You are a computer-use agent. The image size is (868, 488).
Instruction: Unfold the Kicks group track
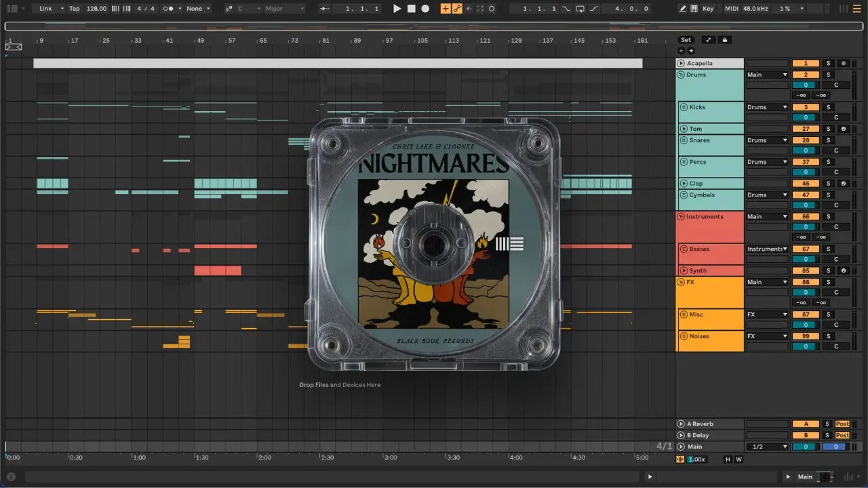(684, 107)
